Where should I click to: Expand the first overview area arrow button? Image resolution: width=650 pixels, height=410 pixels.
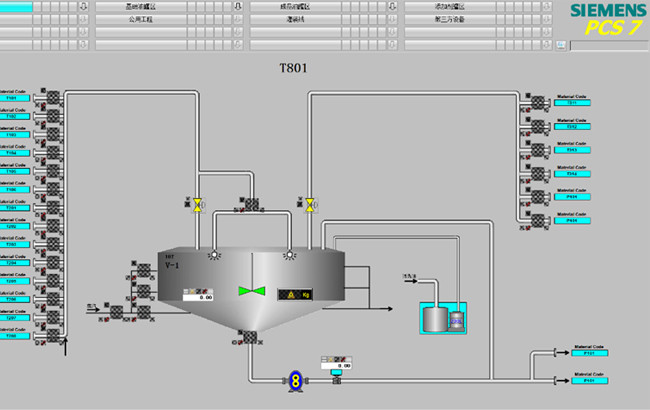83,6
